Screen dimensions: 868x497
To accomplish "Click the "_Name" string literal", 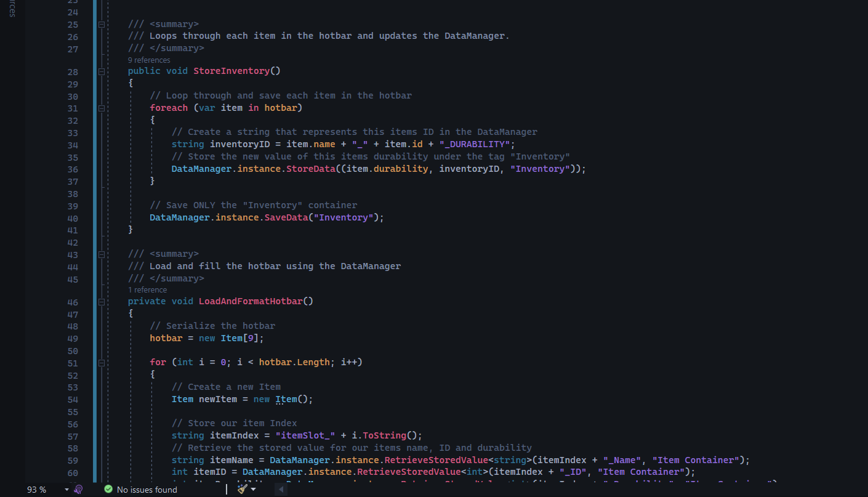I will (x=621, y=460).
